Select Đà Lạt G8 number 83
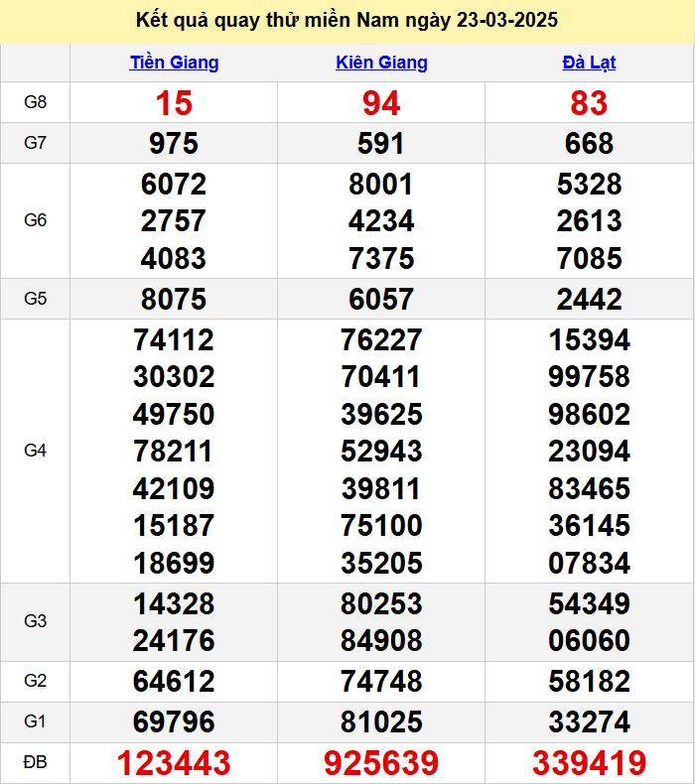 coord(589,103)
